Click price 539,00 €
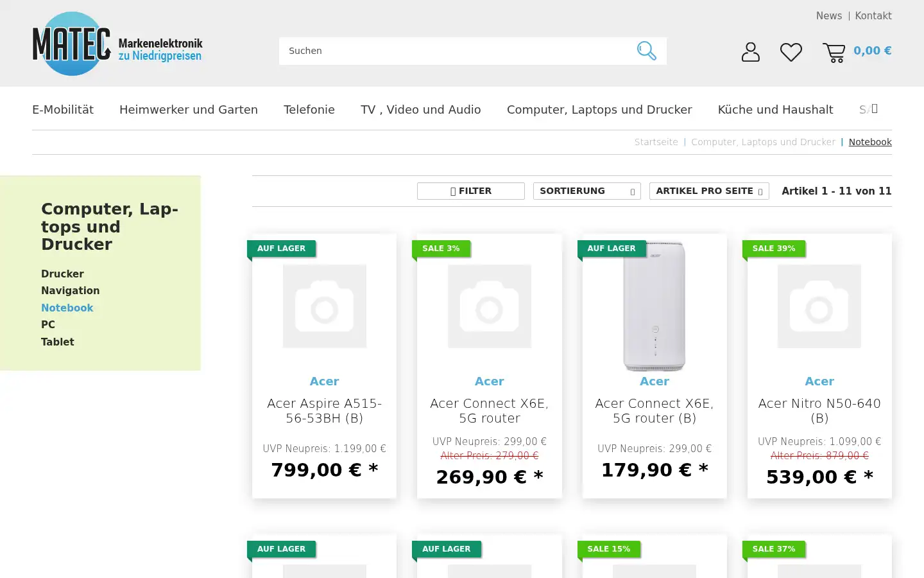 coord(819,477)
